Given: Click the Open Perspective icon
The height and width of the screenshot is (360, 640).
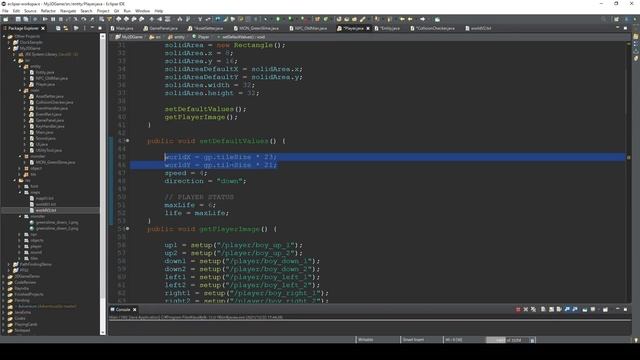Looking at the screenshot, I should tap(616, 19).
